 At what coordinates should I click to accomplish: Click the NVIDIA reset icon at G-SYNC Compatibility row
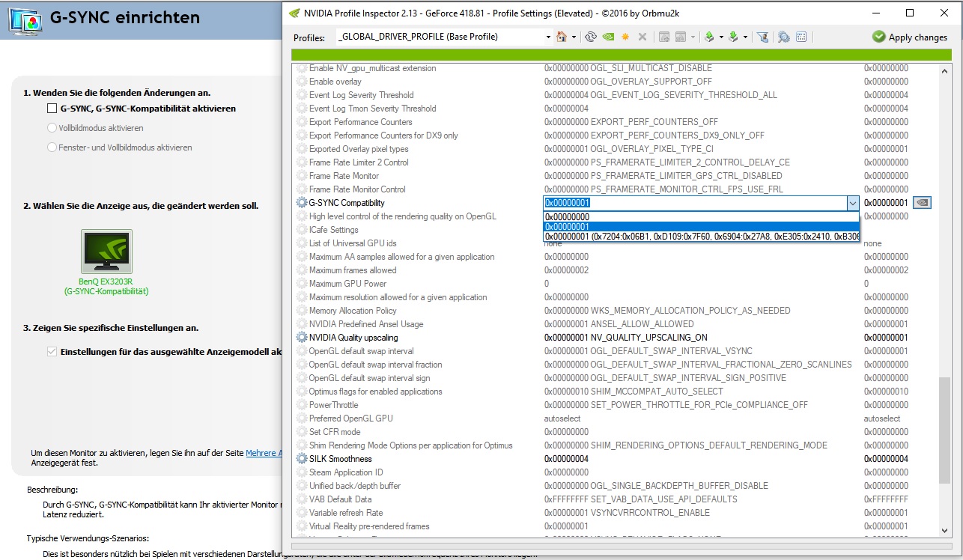(x=923, y=203)
